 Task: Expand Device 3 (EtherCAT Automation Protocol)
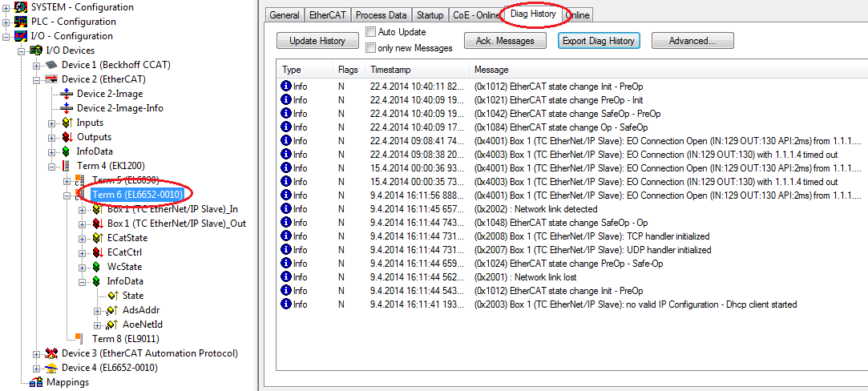(37, 353)
